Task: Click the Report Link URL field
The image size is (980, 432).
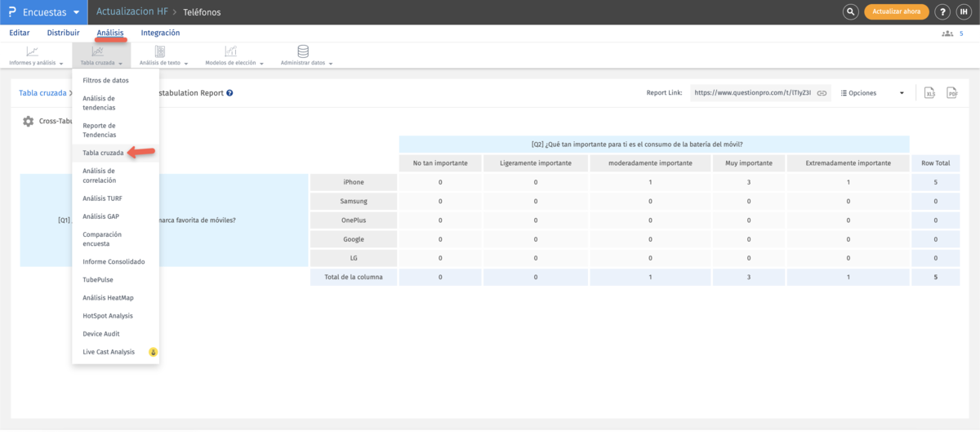Action: pos(751,93)
